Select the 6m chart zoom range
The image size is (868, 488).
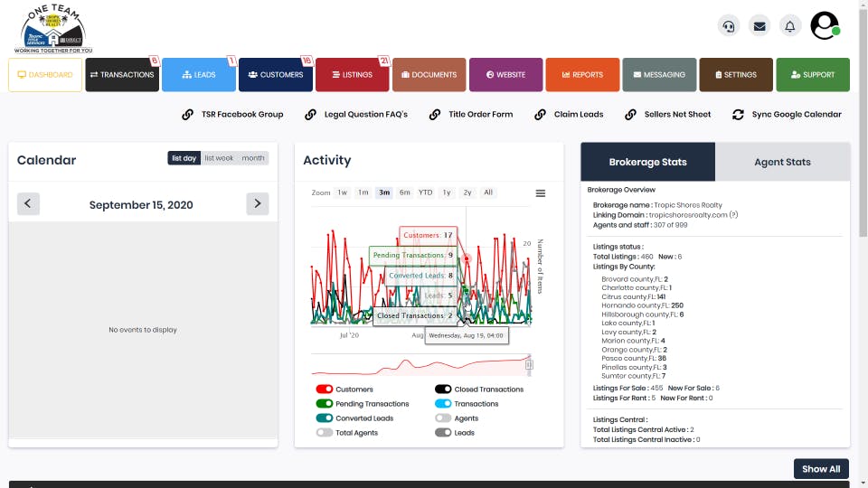pos(405,192)
